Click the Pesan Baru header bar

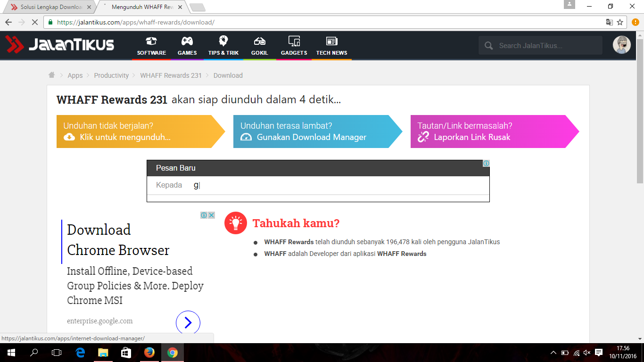click(x=318, y=168)
